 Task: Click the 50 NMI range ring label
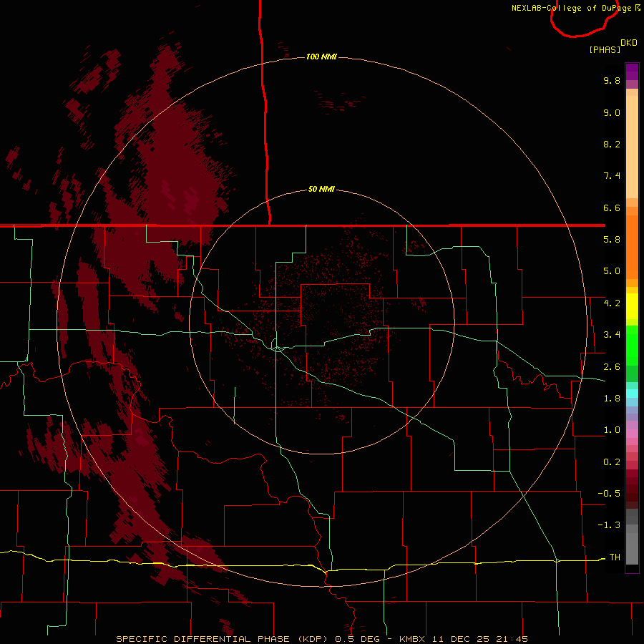tap(321, 189)
